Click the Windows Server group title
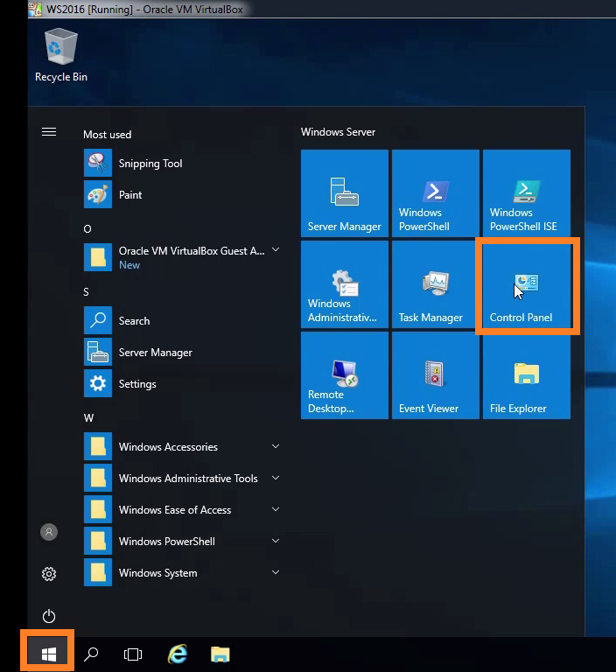Screen dimensions: 616x672 point(338,132)
